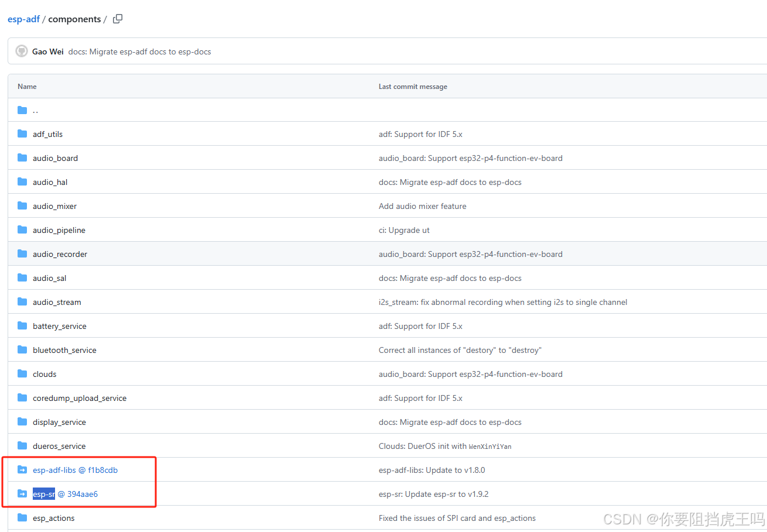The image size is (767, 532).
Task: Open the display_service directory
Action: click(59, 422)
